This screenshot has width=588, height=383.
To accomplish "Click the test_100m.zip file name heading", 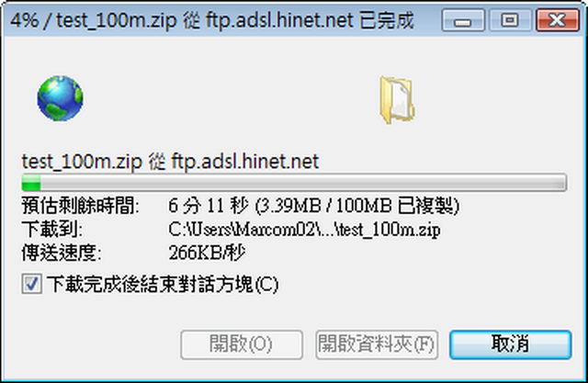I will 170,162.
